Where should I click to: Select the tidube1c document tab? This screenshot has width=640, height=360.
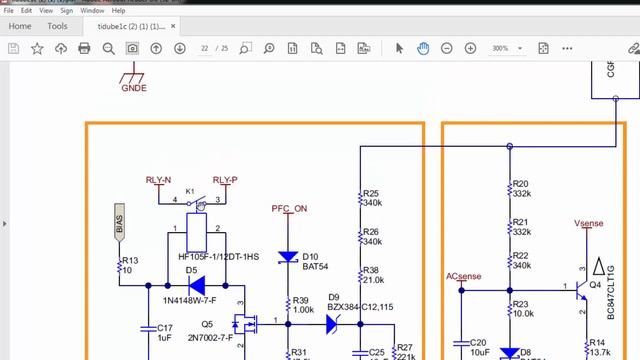(x=131, y=27)
